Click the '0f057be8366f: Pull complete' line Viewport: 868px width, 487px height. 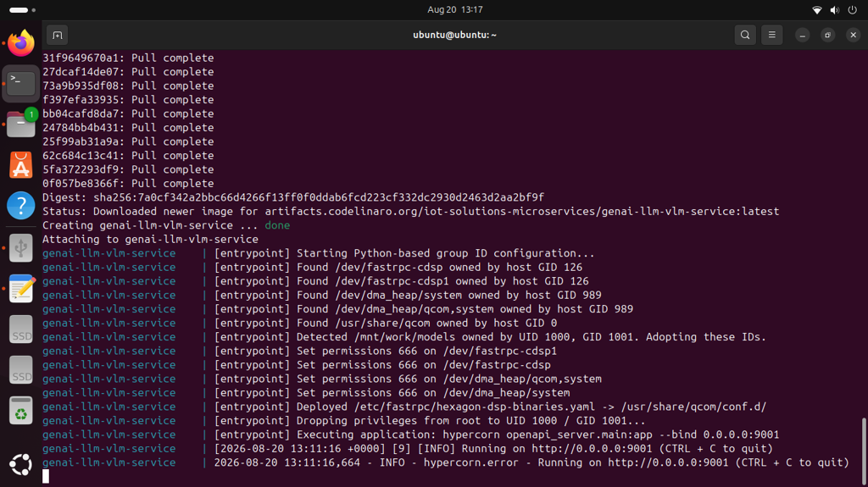[x=128, y=183]
